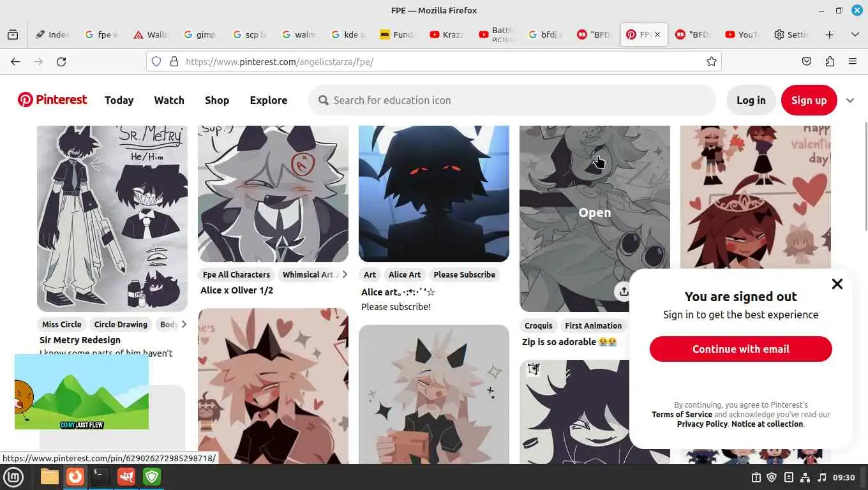Open the Terms of Service link

[682, 414]
